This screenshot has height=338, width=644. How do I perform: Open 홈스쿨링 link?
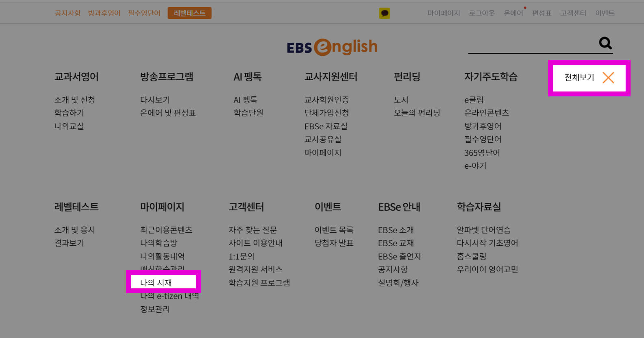coord(472,256)
